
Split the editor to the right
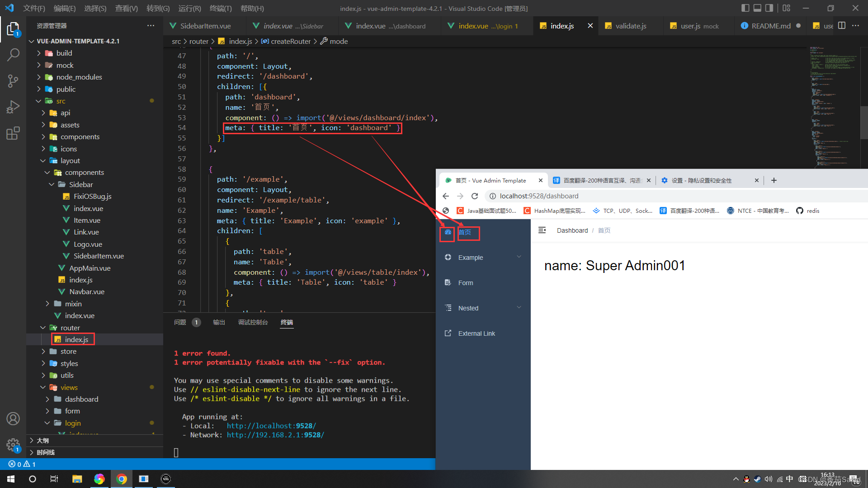pos(842,26)
